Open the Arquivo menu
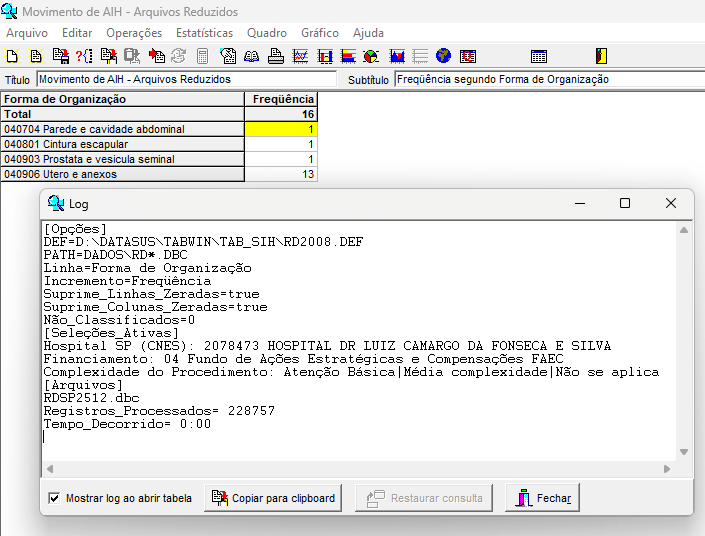Image resolution: width=705 pixels, height=536 pixels. click(27, 33)
